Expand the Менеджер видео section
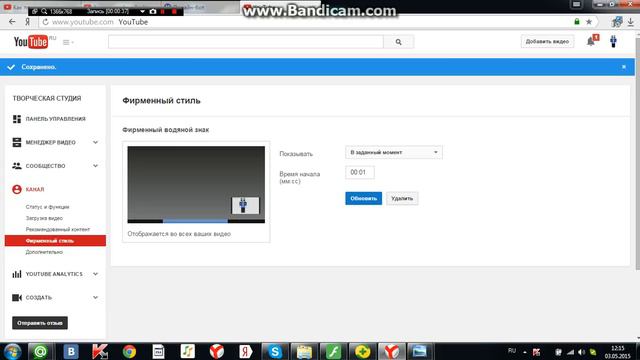640x360 pixels. tap(95, 142)
